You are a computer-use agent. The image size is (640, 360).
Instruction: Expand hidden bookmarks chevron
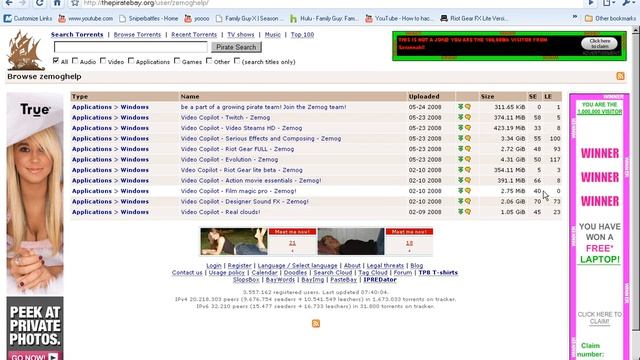coord(575,18)
